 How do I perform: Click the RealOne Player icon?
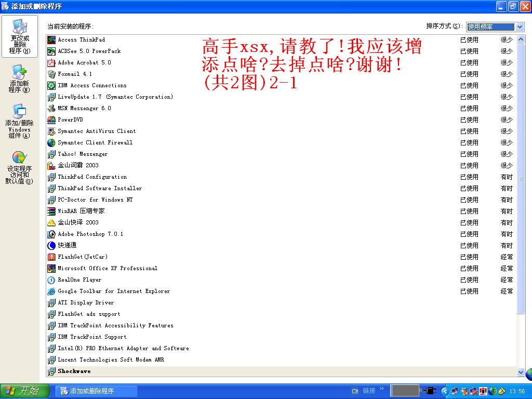pyautogui.click(x=51, y=280)
